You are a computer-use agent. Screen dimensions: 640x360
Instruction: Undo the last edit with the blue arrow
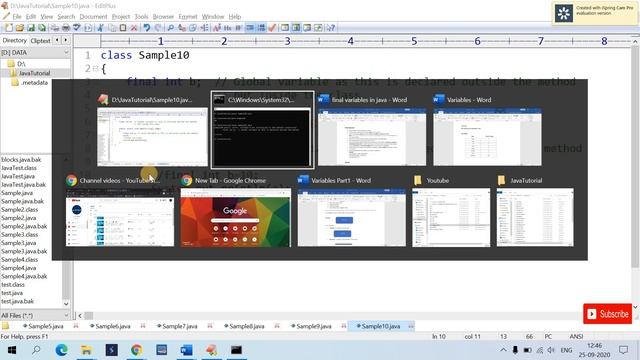click(147, 28)
